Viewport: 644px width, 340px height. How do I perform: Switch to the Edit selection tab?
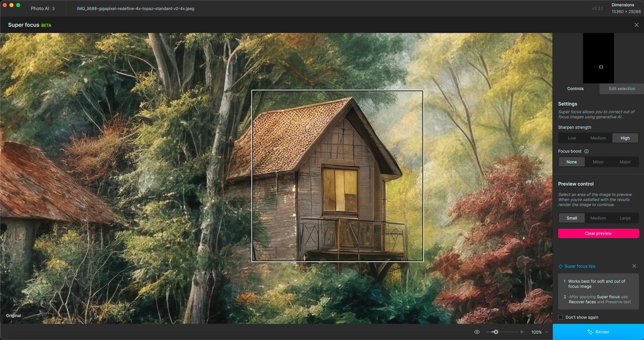pyautogui.click(x=621, y=89)
